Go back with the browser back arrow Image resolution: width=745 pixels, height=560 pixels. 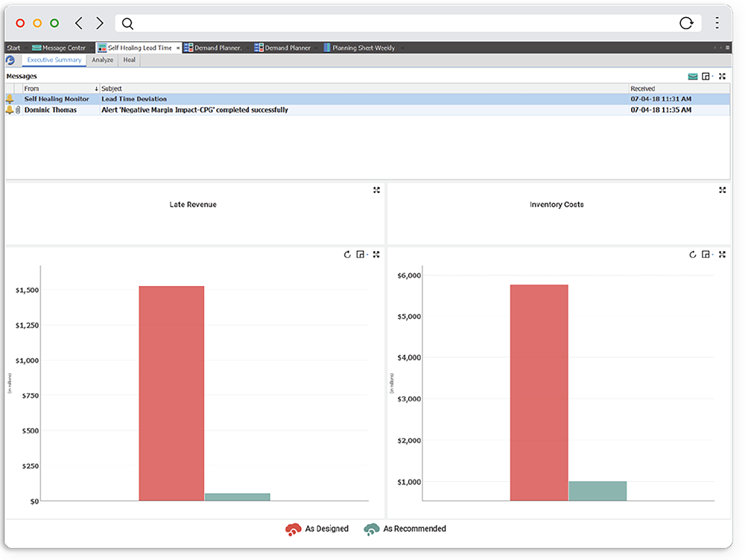(x=79, y=23)
